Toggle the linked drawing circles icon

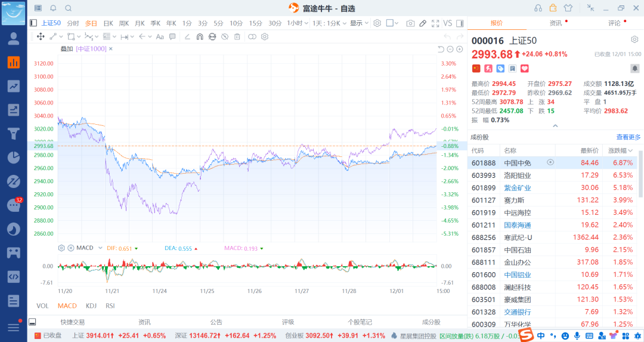(252, 36)
